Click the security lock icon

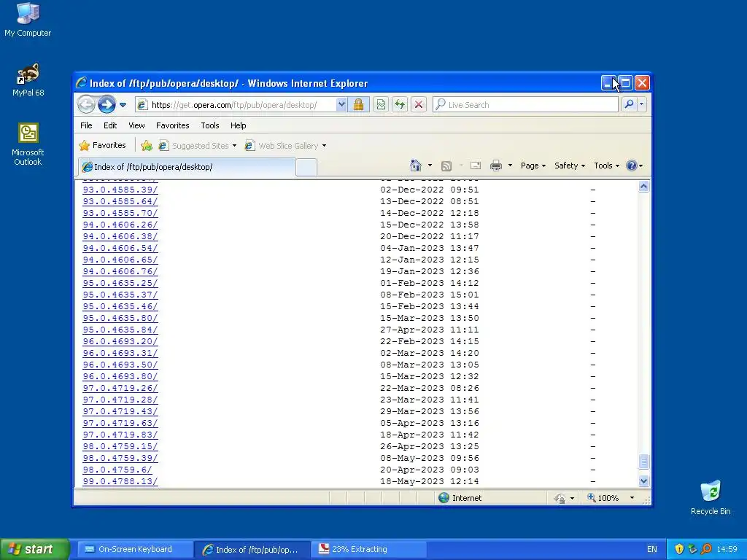[x=358, y=105]
